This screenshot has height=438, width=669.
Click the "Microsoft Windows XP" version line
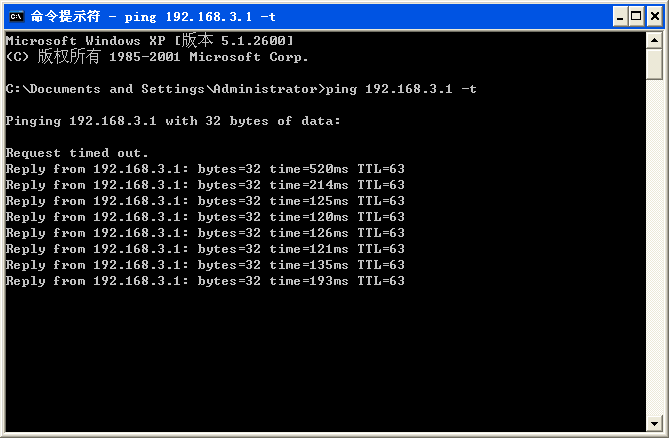149,40
